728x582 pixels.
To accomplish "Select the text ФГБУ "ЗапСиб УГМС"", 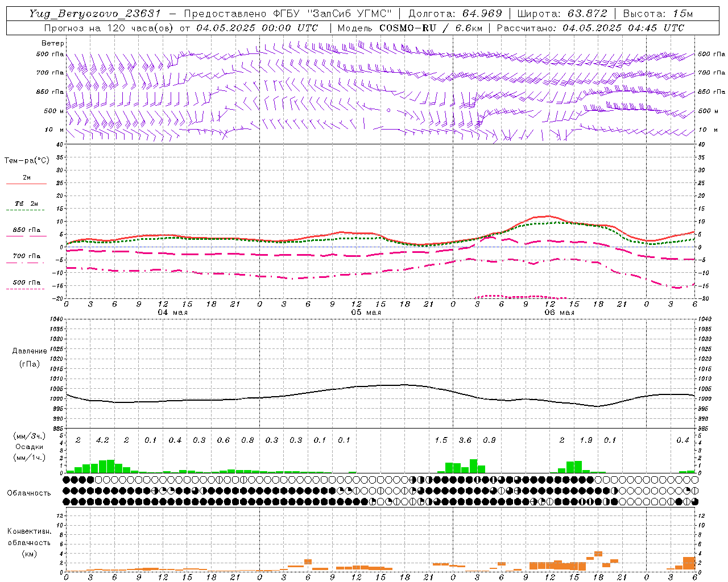I will [332, 14].
